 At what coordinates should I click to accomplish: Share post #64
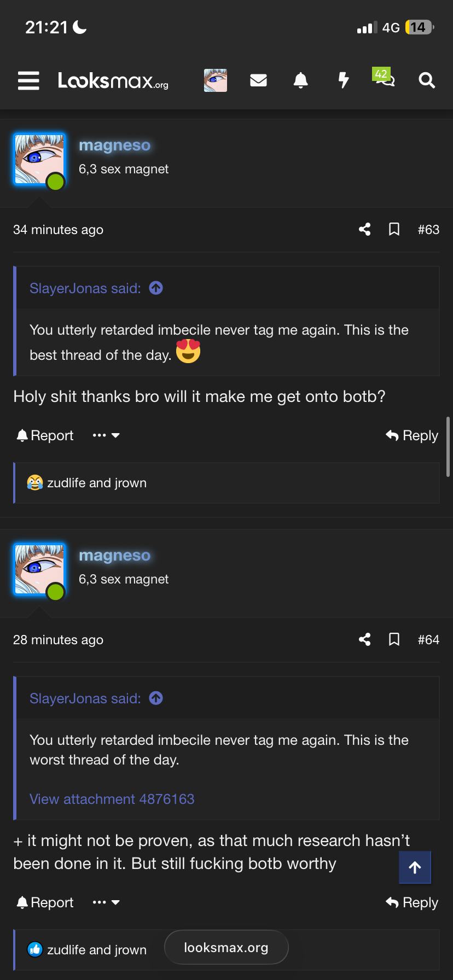tap(365, 639)
